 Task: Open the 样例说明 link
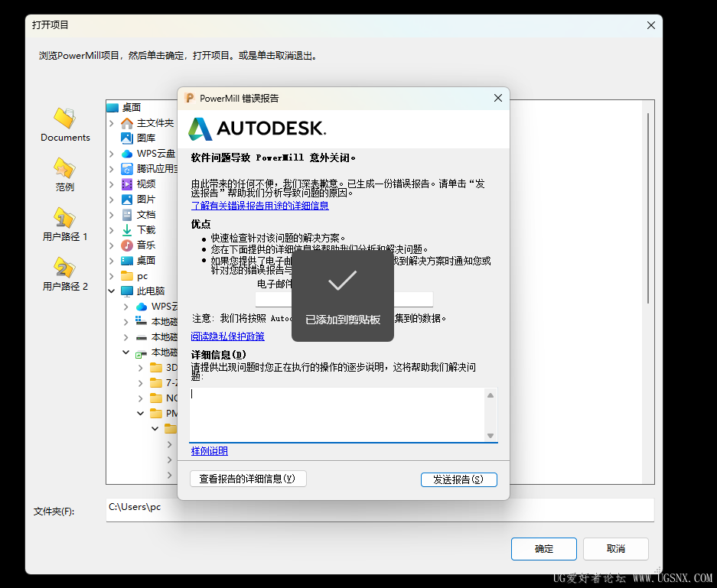(210, 451)
